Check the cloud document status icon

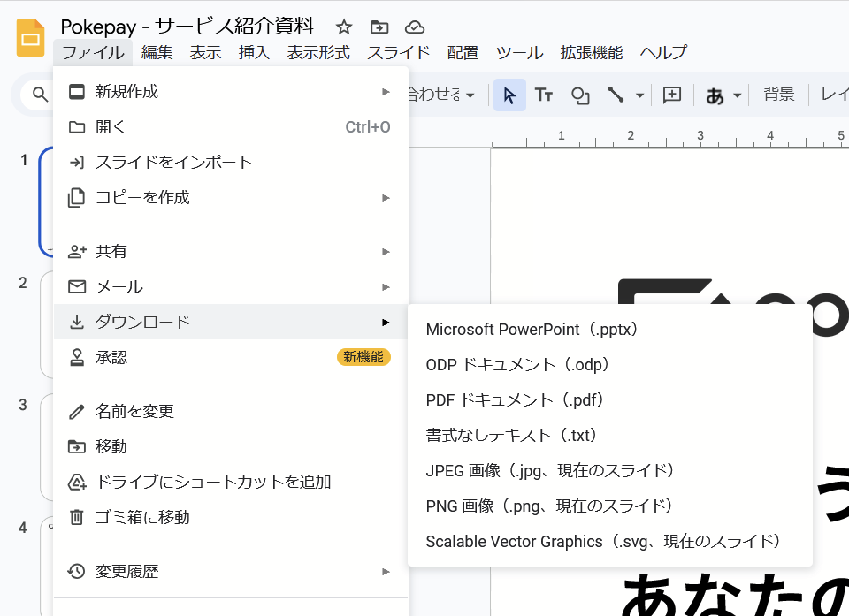414,27
